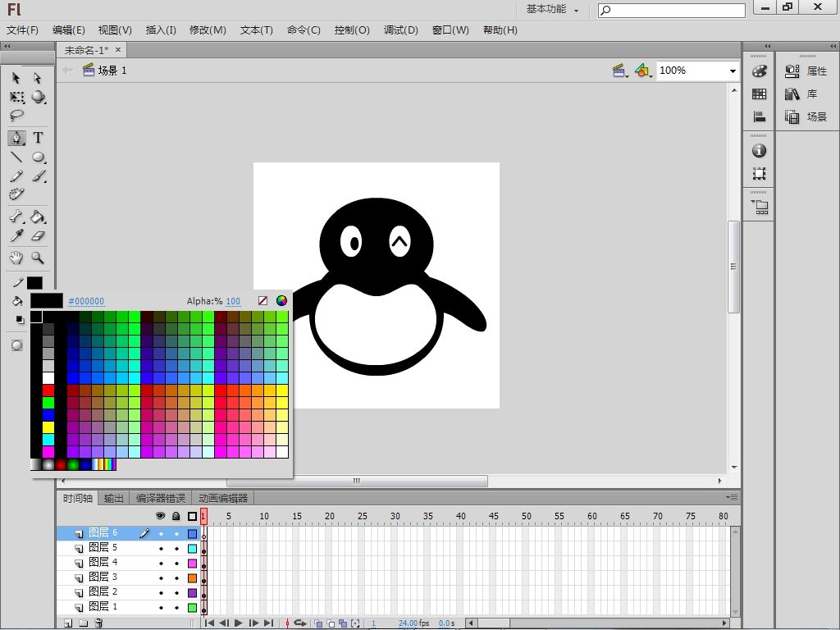
Task: Open the 属性 panel
Action: 806,71
